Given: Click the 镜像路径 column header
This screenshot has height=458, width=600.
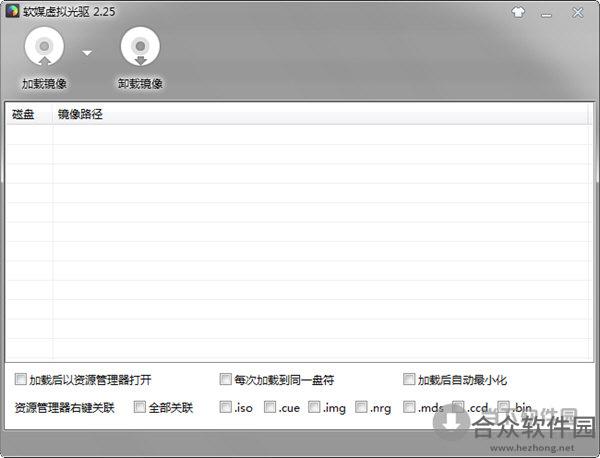Looking at the screenshot, I should point(321,114).
